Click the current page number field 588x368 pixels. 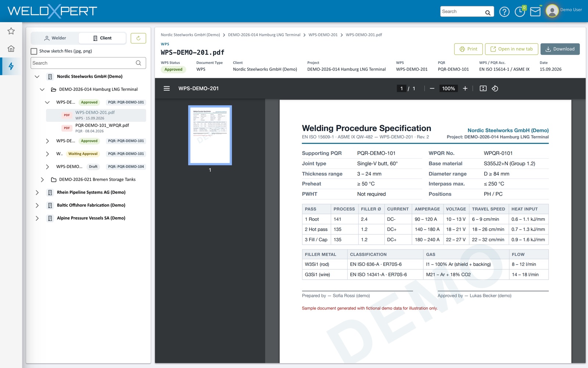click(401, 88)
